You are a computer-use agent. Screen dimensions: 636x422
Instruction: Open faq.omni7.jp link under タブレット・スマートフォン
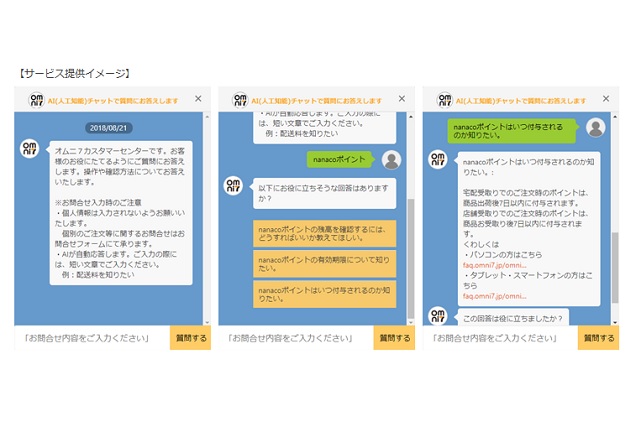click(x=494, y=296)
